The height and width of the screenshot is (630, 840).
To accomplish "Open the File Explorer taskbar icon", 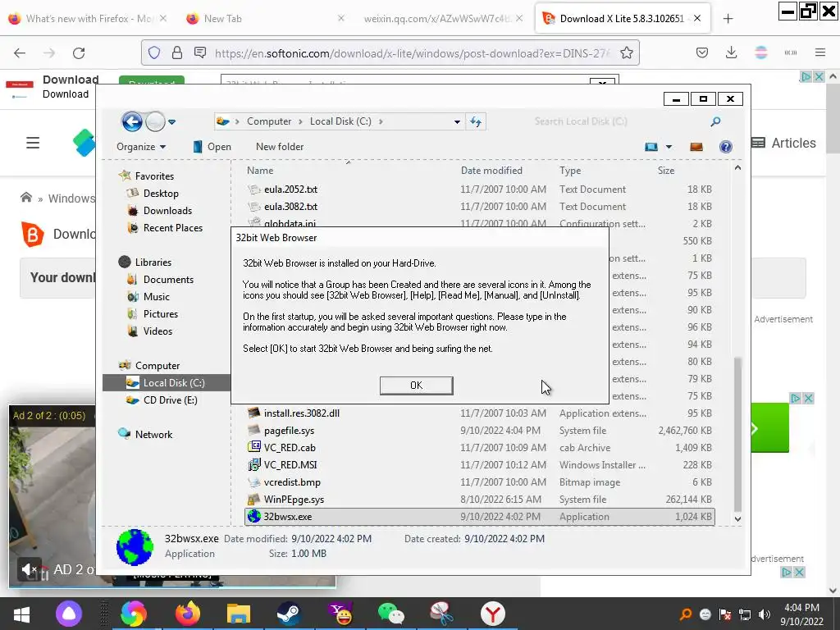I will 239,614.
